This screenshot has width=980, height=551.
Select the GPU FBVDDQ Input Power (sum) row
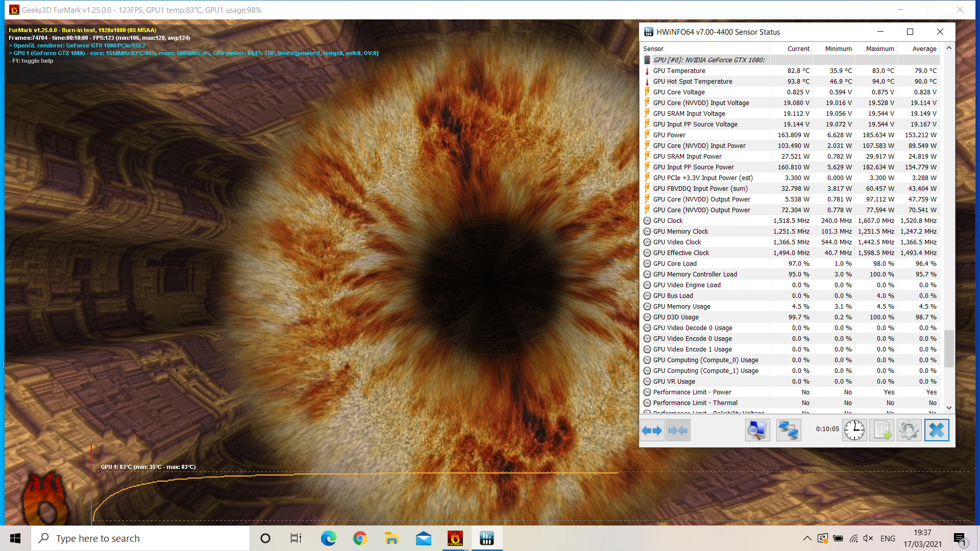coord(790,189)
